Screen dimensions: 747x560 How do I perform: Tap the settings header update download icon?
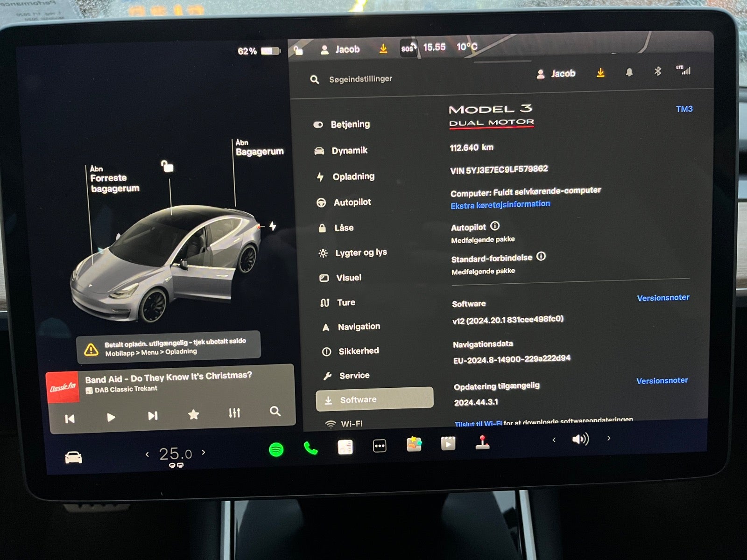tap(601, 72)
